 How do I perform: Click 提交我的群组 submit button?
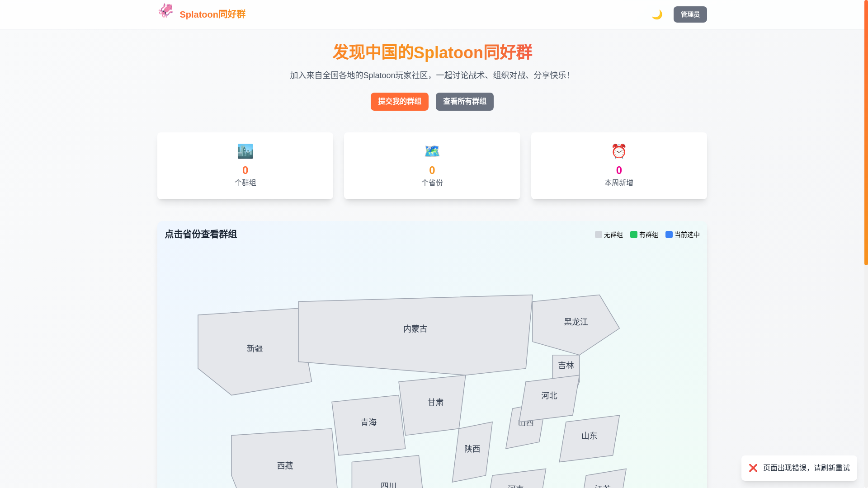click(399, 102)
